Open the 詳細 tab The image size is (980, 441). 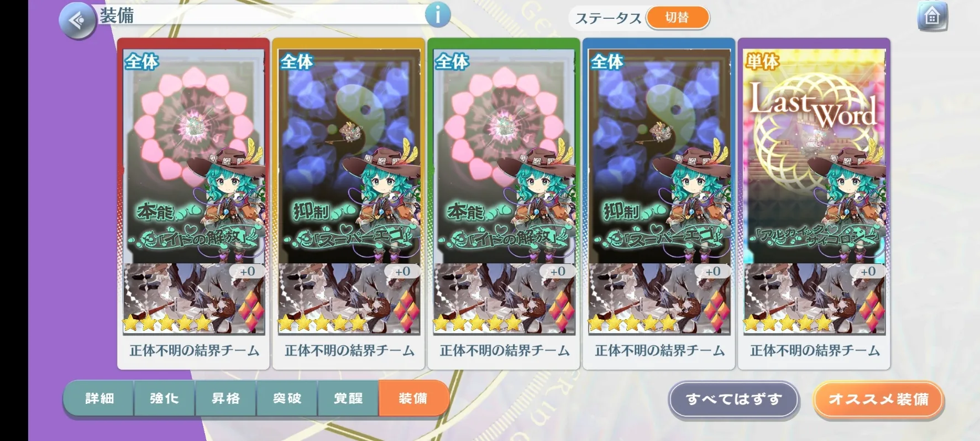pos(99,398)
